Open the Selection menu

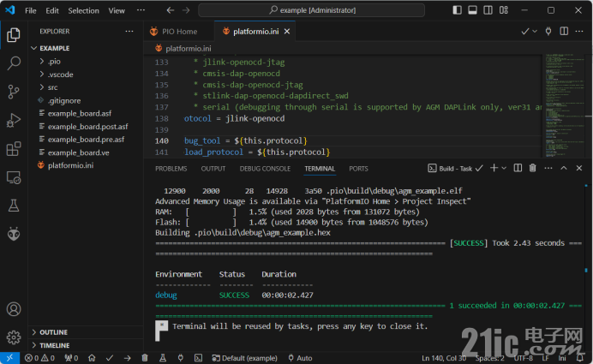click(84, 10)
